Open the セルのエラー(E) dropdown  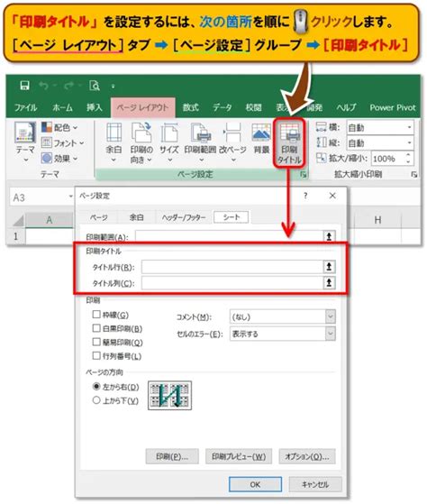point(283,334)
